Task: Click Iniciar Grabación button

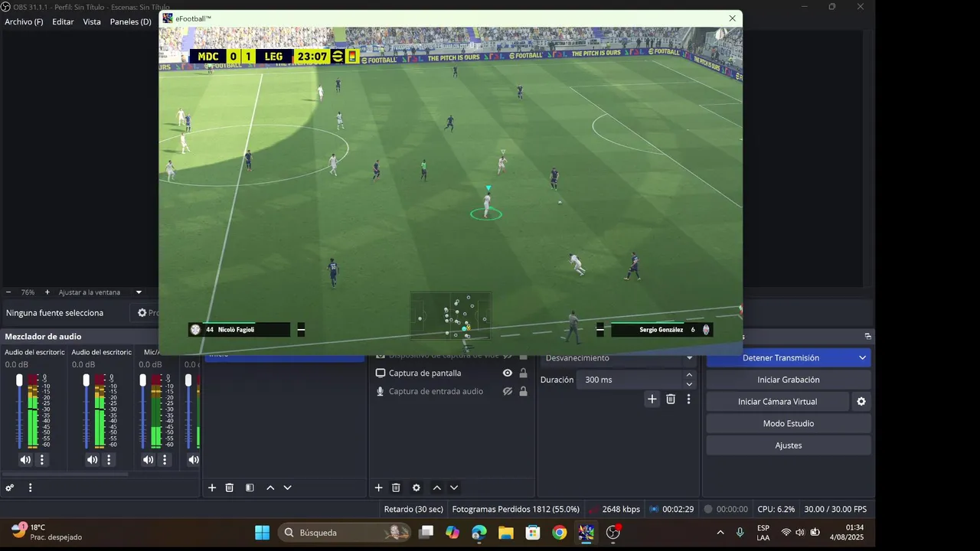Action: pos(789,380)
